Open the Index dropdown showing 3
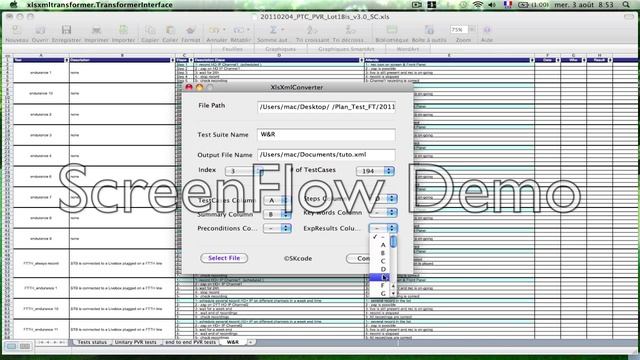The height and width of the screenshot is (360, 640). coord(245,171)
